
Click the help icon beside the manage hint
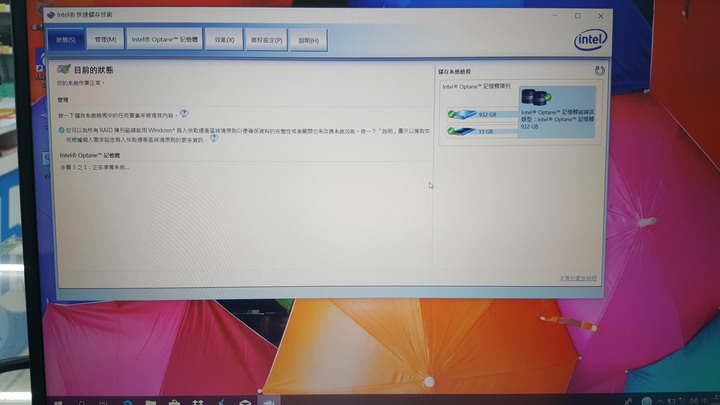coord(184,113)
